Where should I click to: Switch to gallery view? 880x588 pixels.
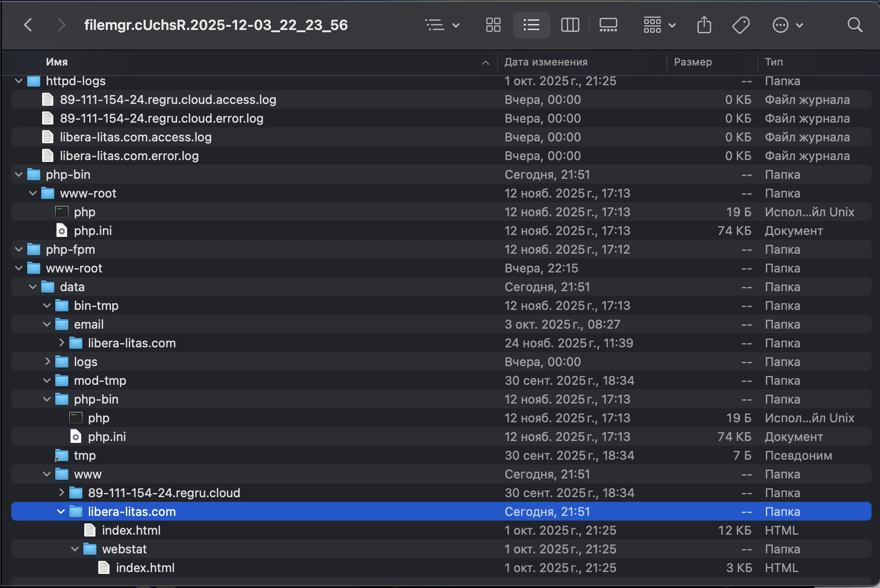pyautogui.click(x=608, y=25)
